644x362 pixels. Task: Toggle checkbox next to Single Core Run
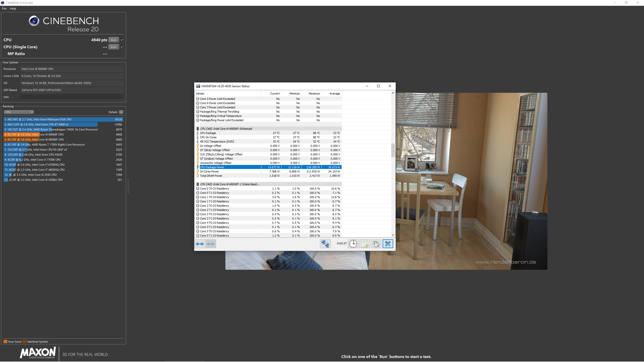(x=122, y=47)
